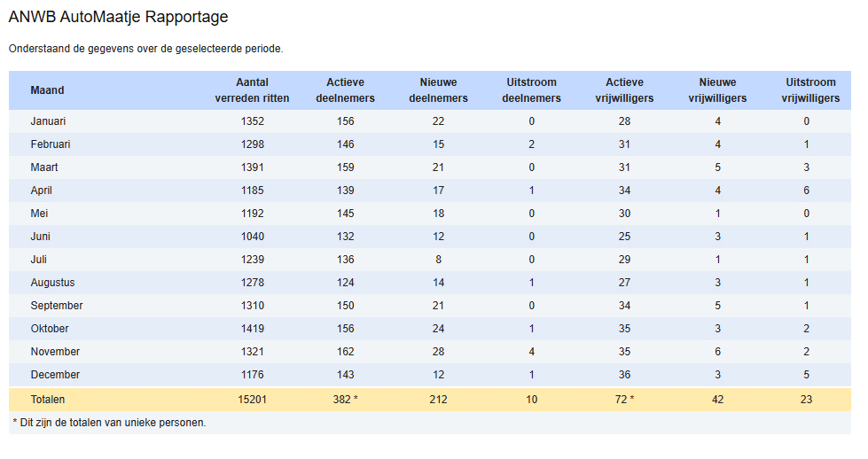Image resolution: width=868 pixels, height=459 pixels.
Task: Select the 'Maand' column header
Action: coord(47,90)
